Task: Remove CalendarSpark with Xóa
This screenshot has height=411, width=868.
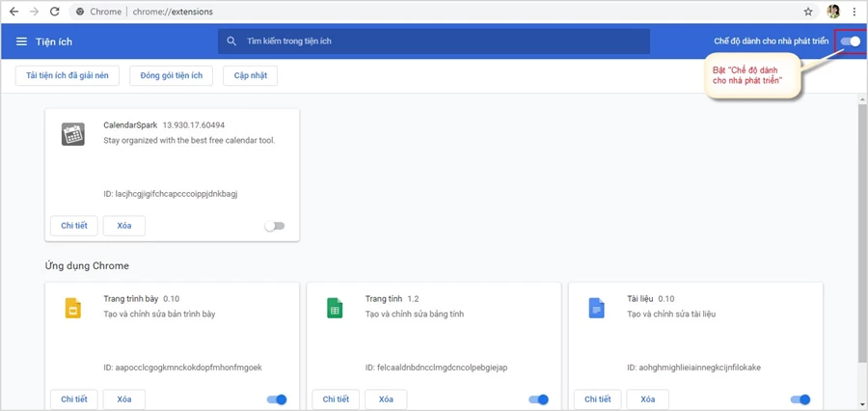Action: click(x=124, y=226)
